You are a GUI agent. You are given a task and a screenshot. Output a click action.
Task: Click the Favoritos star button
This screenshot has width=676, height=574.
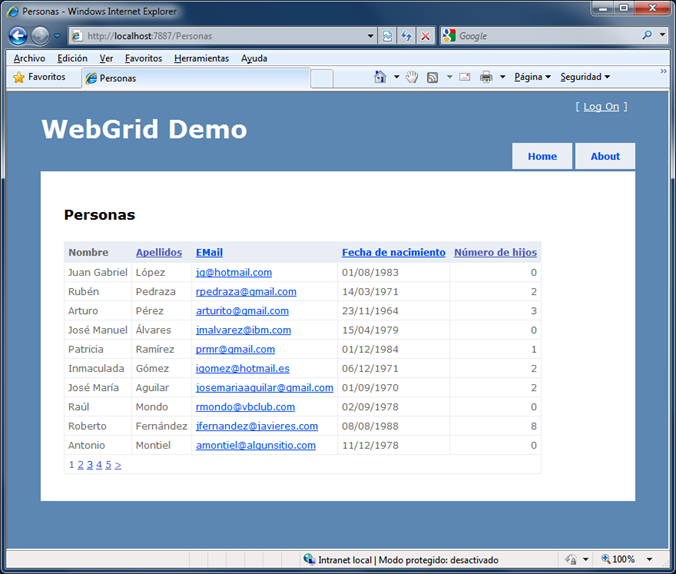[x=40, y=77]
